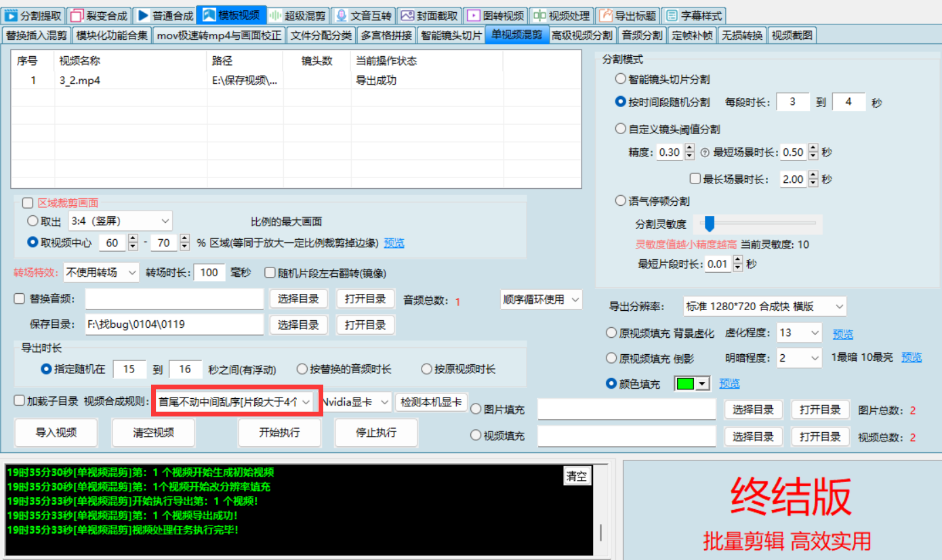Open the 明暗程度 dropdown showing 2
This screenshot has width=942, height=560.
tap(799, 358)
